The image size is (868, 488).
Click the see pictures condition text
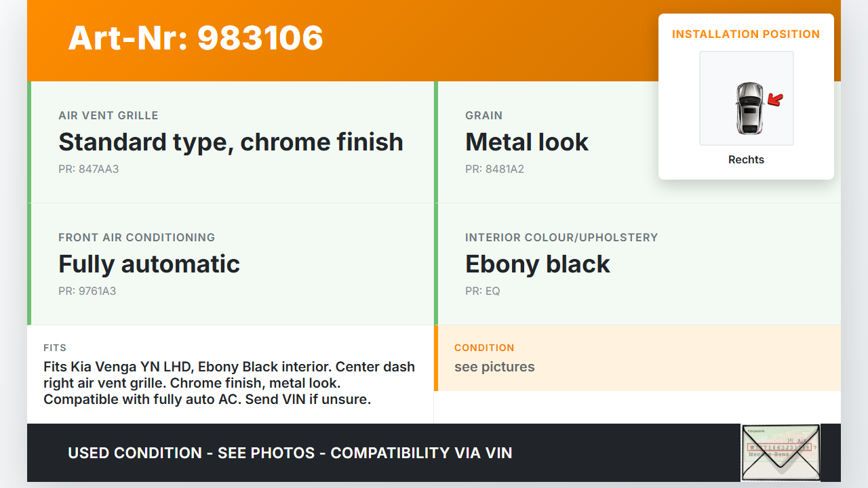[x=494, y=367]
